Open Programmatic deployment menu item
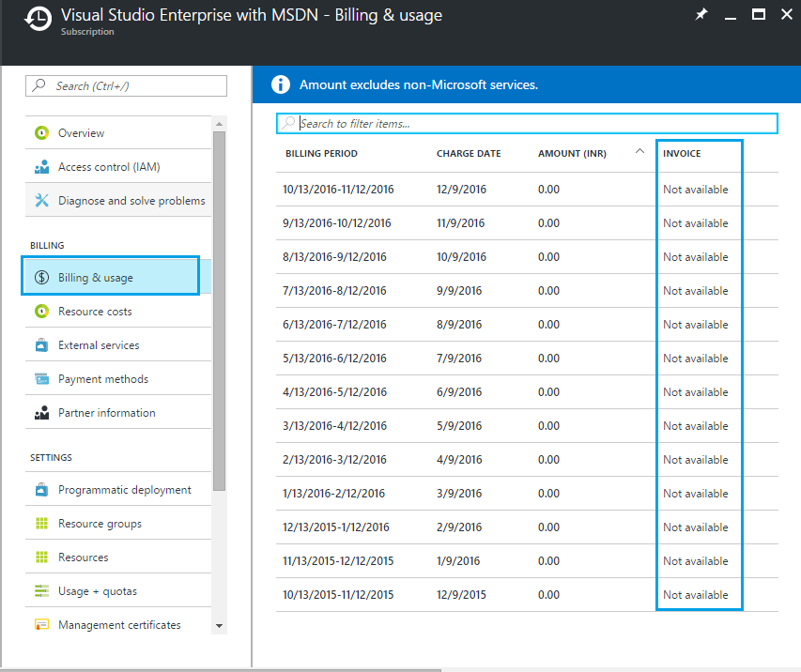This screenshot has width=801, height=672. pyautogui.click(x=124, y=490)
